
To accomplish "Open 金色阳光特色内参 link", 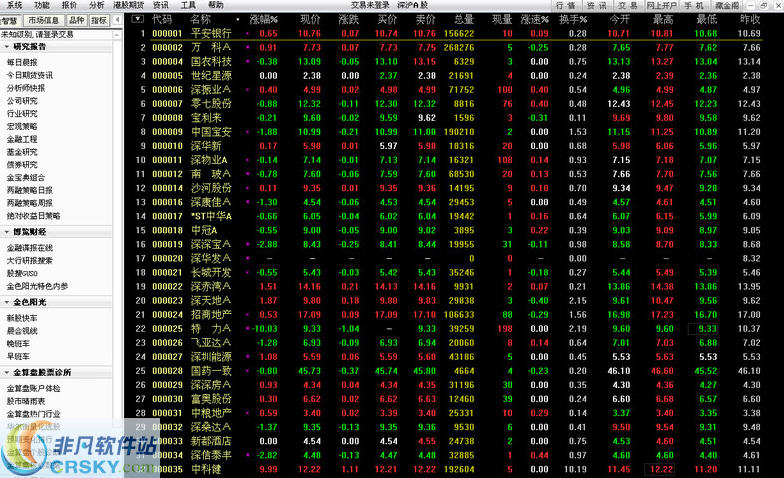I will [37, 286].
